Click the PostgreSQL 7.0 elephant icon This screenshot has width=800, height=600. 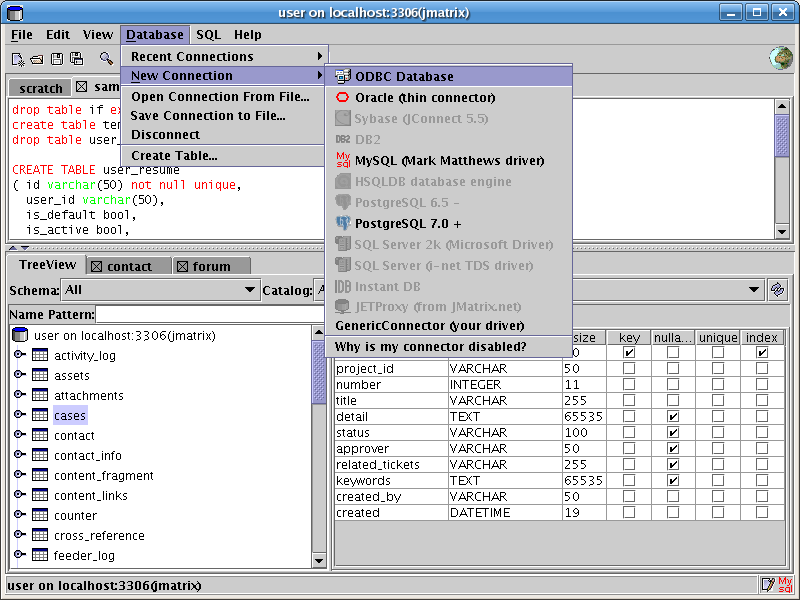(x=343, y=223)
